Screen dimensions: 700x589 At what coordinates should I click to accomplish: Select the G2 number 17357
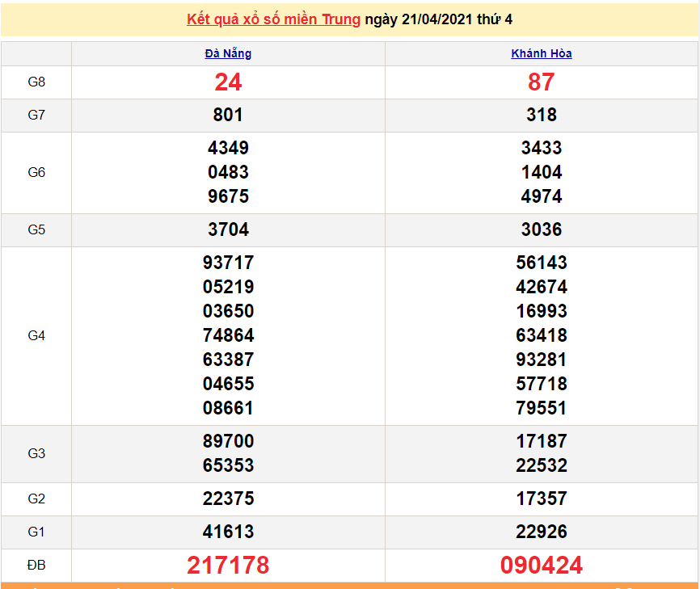point(542,499)
